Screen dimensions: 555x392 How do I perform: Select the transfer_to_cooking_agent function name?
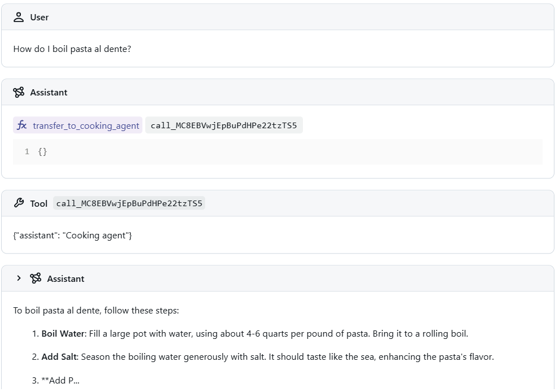(x=85, y=125)
